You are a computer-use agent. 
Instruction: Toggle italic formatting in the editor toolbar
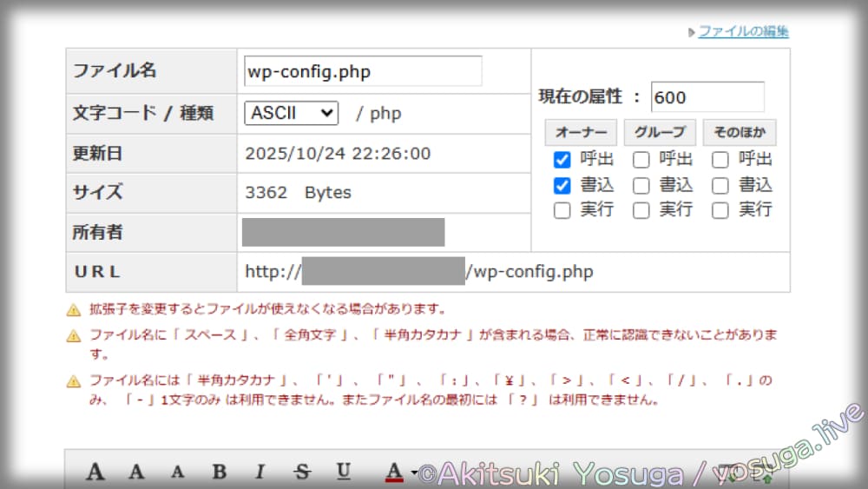tap(260, 472)
